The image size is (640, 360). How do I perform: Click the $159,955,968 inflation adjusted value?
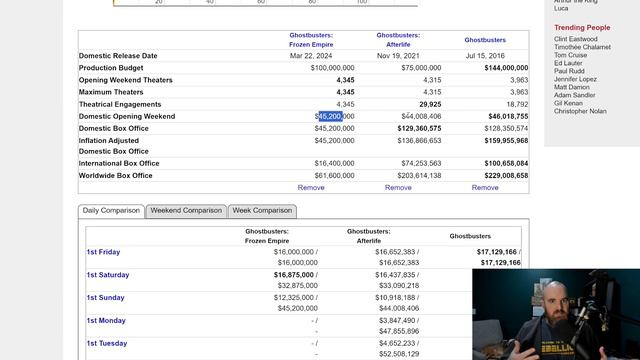pyautogui.click(x=506, y=141)
